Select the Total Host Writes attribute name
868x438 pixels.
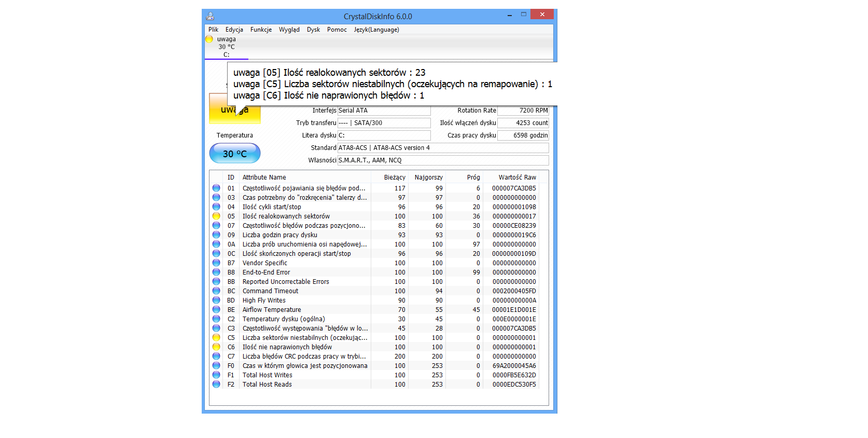coord(268,375)
